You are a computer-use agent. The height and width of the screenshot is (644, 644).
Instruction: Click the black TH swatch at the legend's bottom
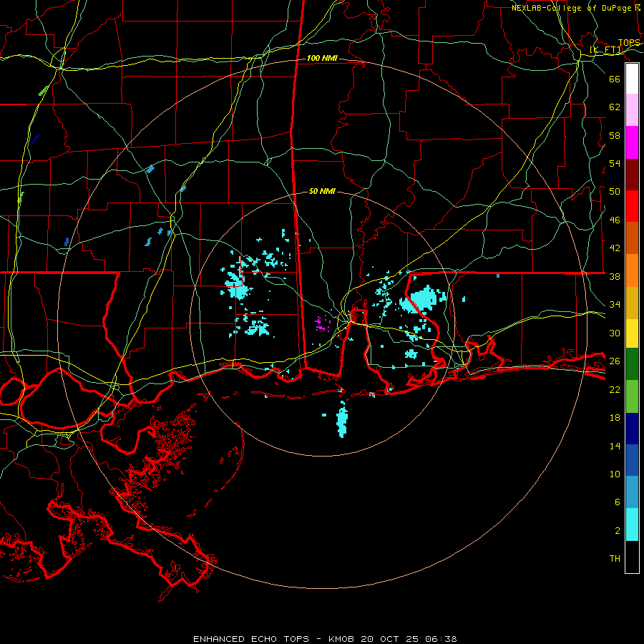click(632, 557)
